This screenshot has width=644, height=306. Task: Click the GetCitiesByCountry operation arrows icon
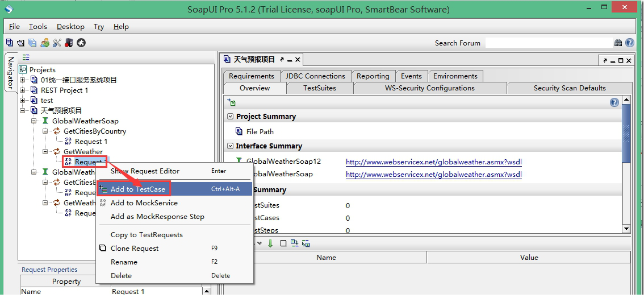click(x=56, y=131)
